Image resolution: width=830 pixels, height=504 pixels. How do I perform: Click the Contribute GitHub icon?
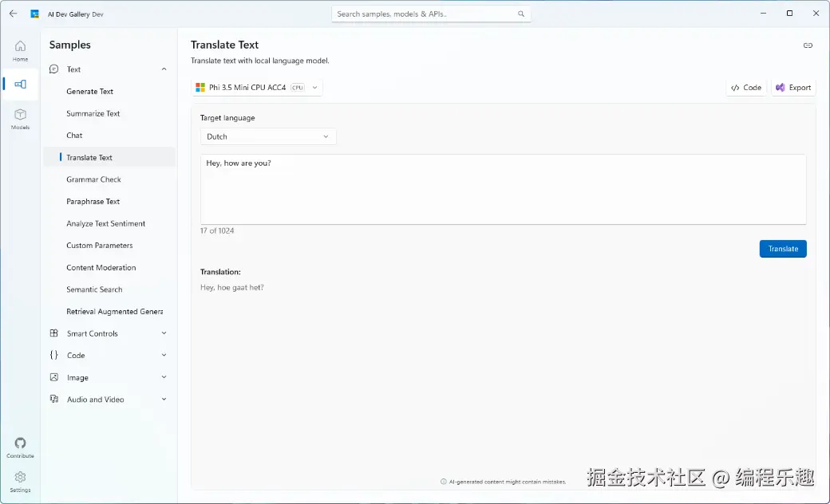(x=20, y=443)
